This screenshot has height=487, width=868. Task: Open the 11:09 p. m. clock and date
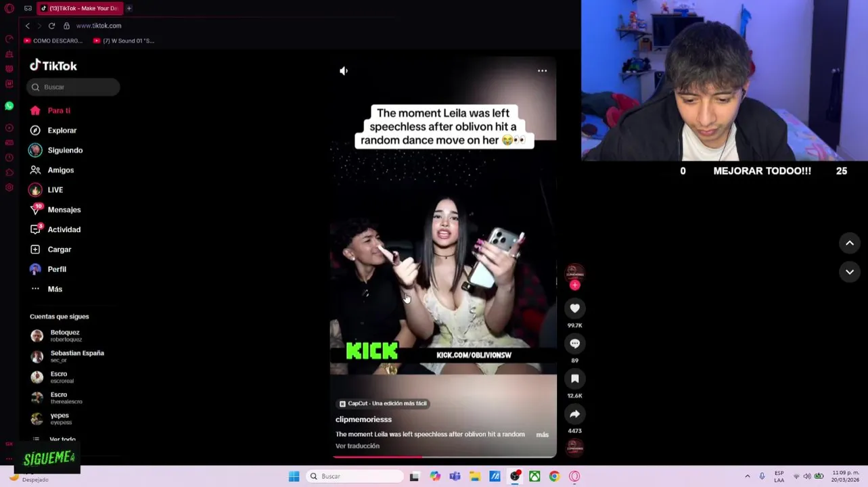[x=846, y=476]
